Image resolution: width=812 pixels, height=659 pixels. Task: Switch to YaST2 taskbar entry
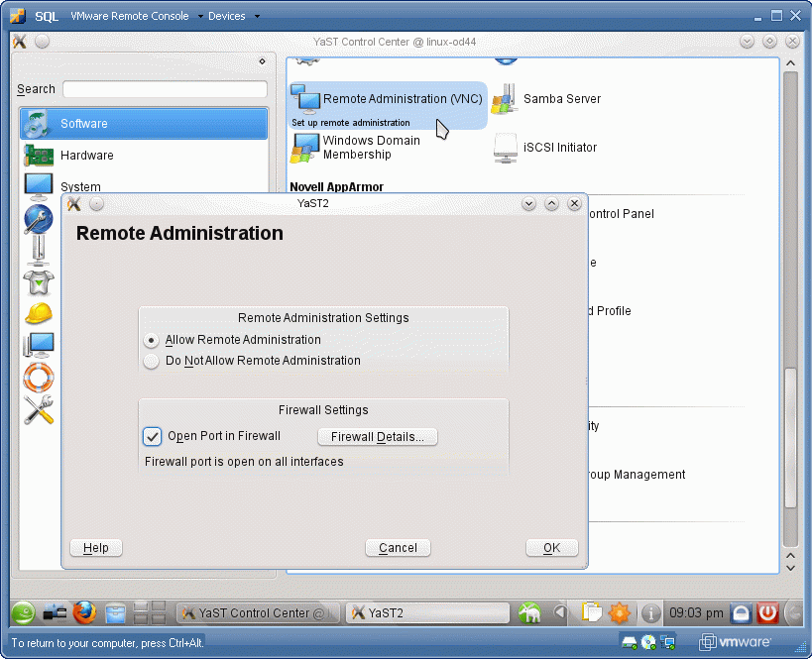tap(427, 613)
